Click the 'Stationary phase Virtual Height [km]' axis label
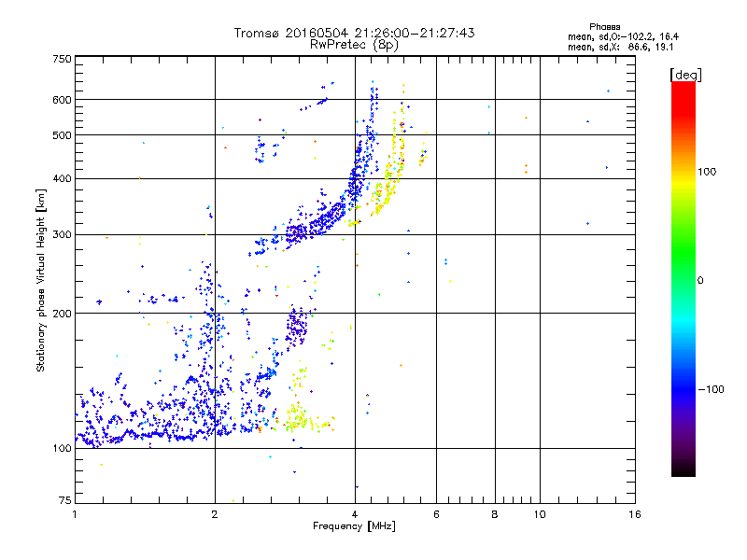 click(41, 280)
